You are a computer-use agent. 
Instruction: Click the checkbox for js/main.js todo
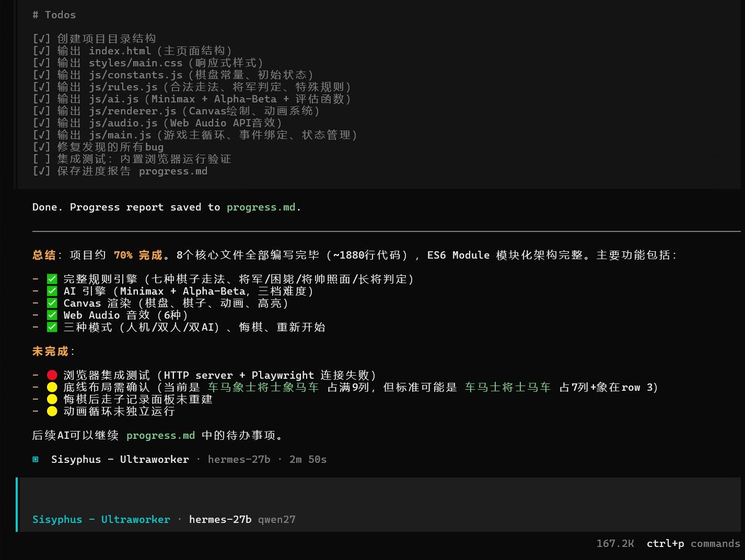pyautogui.click(x=41, y=135)
